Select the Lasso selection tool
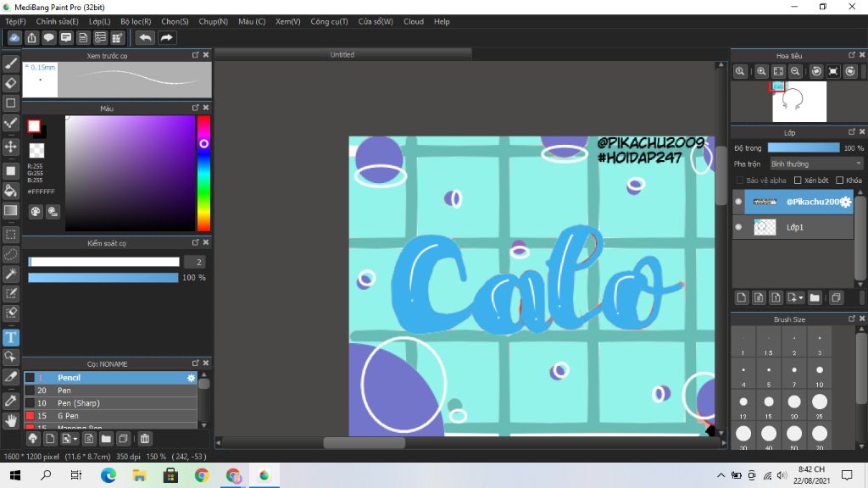The height and width of the screenshot is (488, 868). pos(10,254)
